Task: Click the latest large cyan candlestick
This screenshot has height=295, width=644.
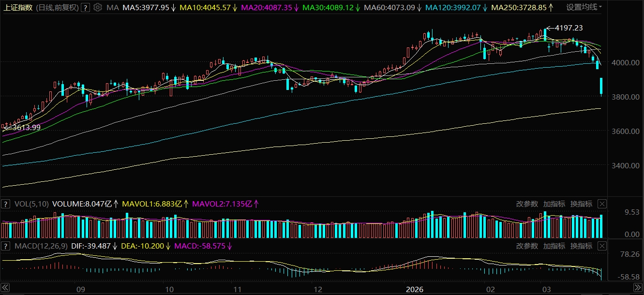Action: (x=601, y=86)
